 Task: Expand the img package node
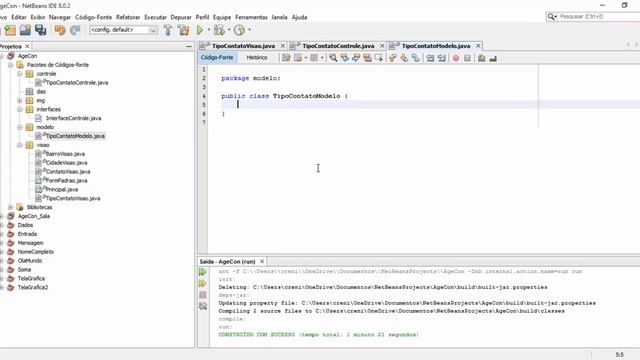coord(19,100)
